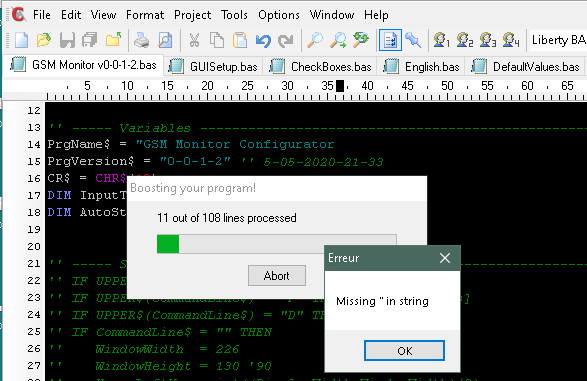Click the Save floppy disk icon
Viewport: 587px width, 381px height.
tap(67, 40)
